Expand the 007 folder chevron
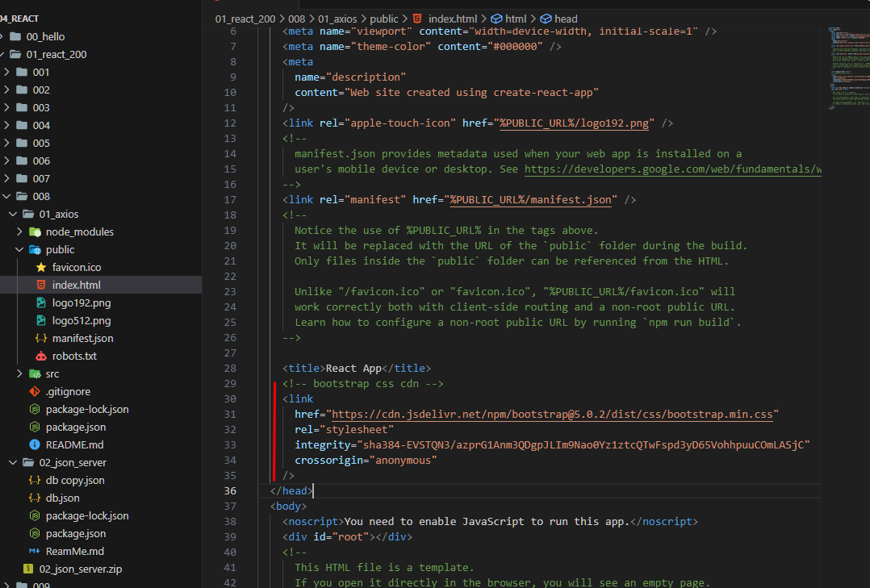Screen dimensions: 870x588 (x=6, y=178)
